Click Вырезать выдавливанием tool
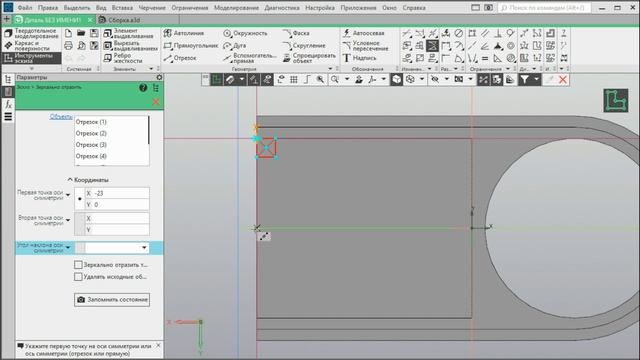Screen dimensions: 640x360 pos(130,46)
